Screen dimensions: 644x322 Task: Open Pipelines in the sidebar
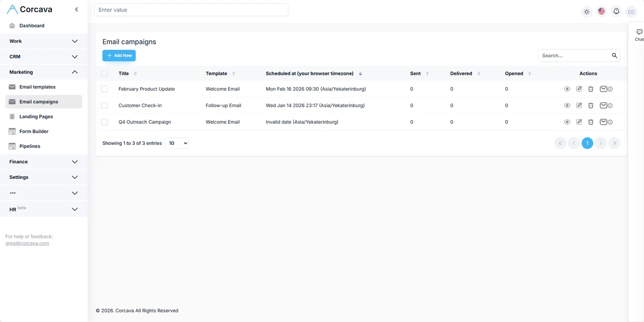click(44, 146)
